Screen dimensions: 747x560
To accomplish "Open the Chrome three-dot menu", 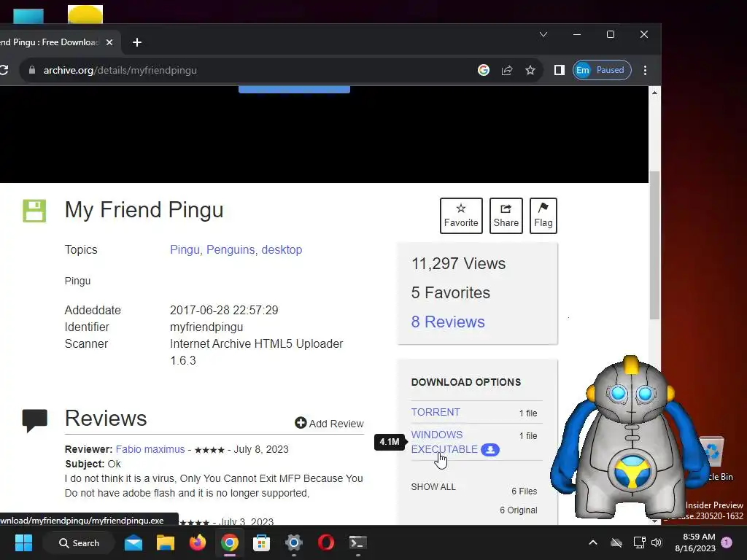I will coord(645,70).
